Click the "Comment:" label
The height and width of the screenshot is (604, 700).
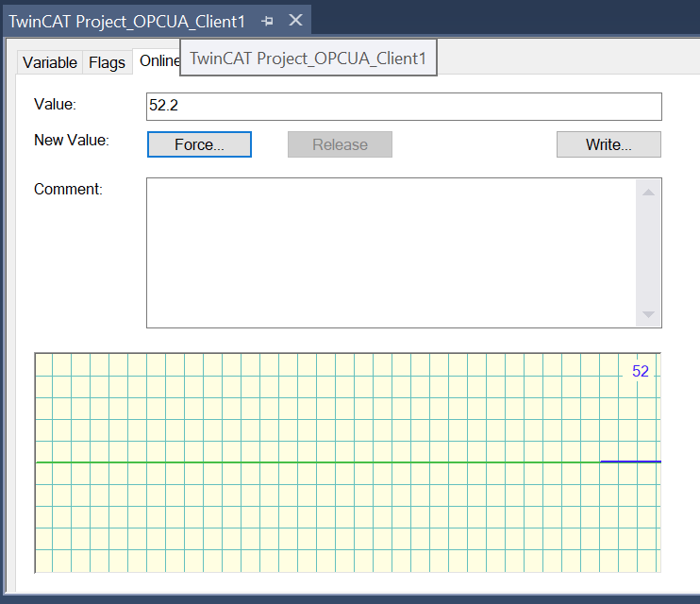[x=68, y=189]
